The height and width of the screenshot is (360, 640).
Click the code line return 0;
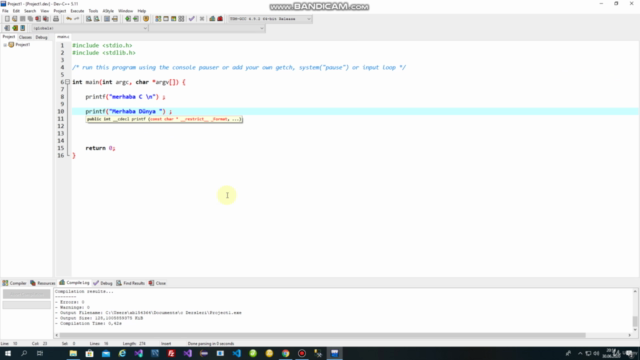[100, 148]
